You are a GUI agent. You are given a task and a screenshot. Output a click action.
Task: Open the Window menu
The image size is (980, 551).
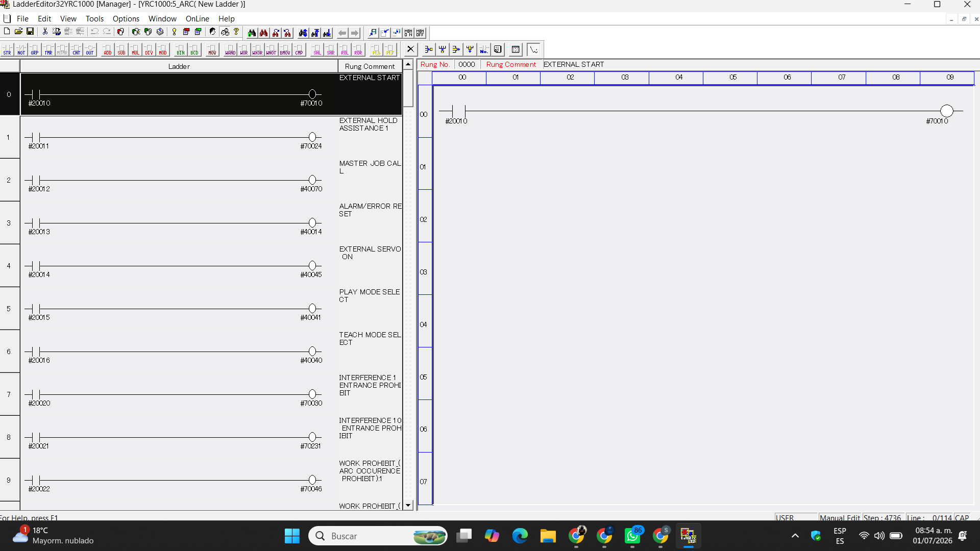162,19
